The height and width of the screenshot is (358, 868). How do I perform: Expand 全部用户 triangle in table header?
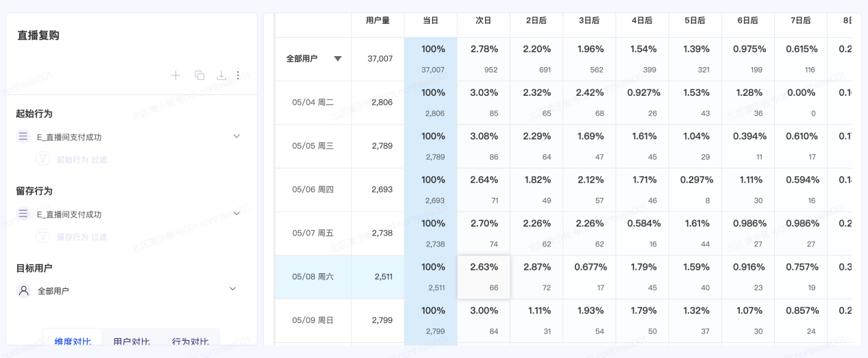click(x=338, y=59)
